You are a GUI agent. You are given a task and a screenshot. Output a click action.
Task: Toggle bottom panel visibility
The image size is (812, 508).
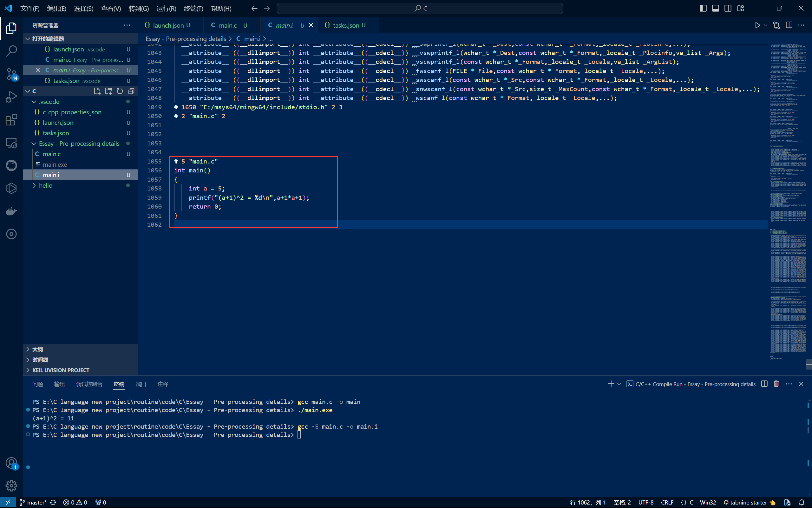pyautogui.click(x=715, y=8)
